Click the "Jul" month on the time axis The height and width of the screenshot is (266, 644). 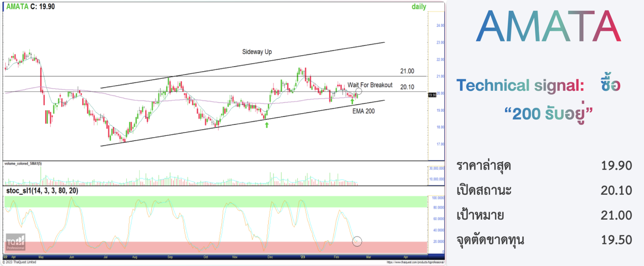click(x=105, y=257)
